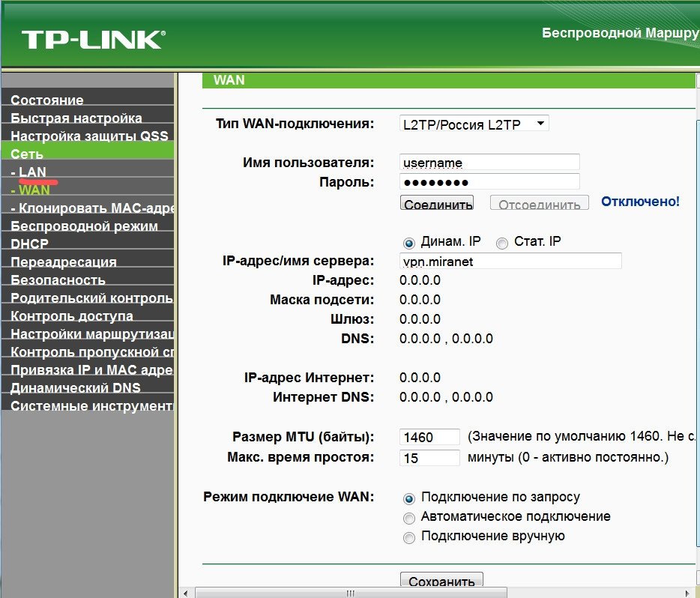Viewport: 700px width, 598px height.
Task: Click the Размер MTU input field
Action: [429, 436]
